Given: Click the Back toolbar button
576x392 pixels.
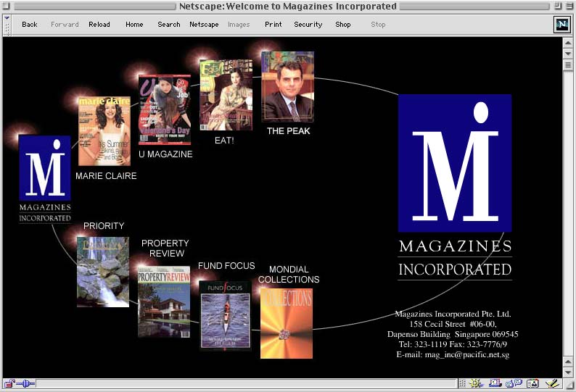Looking at the screenshot, I should point(30,25).
